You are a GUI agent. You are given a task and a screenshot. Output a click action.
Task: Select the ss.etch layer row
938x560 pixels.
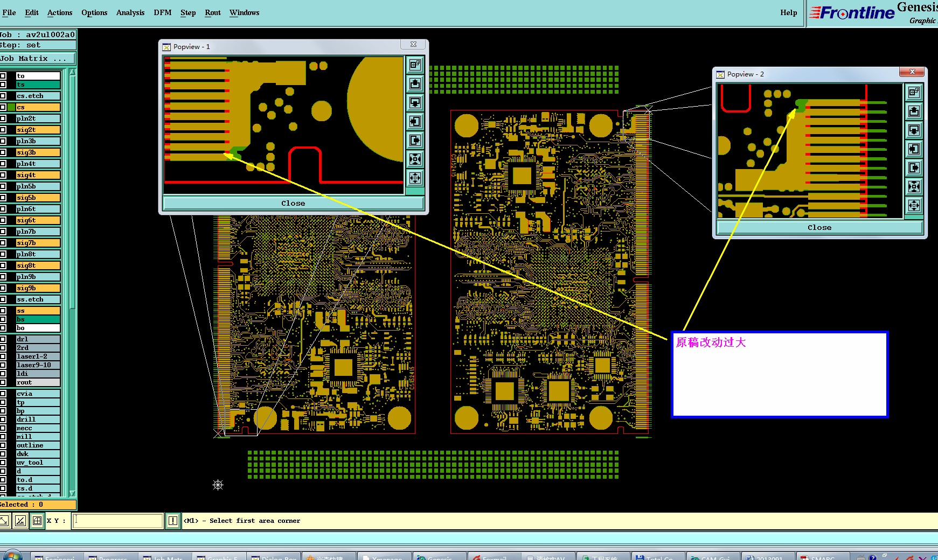point(38,299)
